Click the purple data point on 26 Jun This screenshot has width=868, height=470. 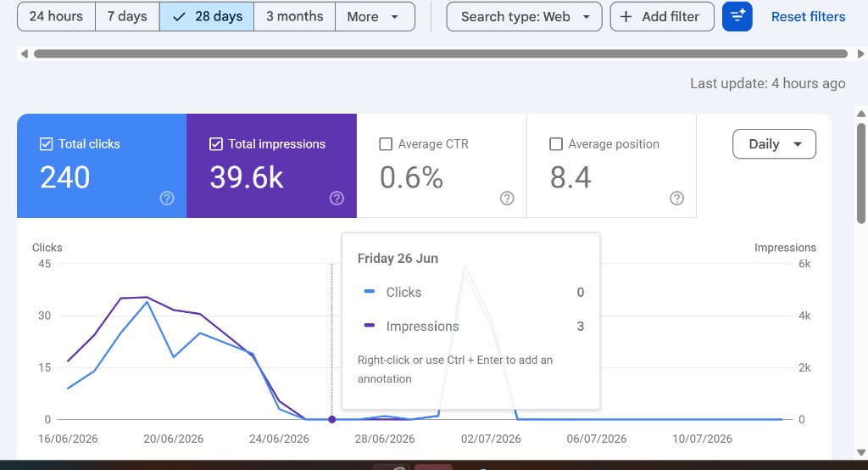click(x=332, y=420)
